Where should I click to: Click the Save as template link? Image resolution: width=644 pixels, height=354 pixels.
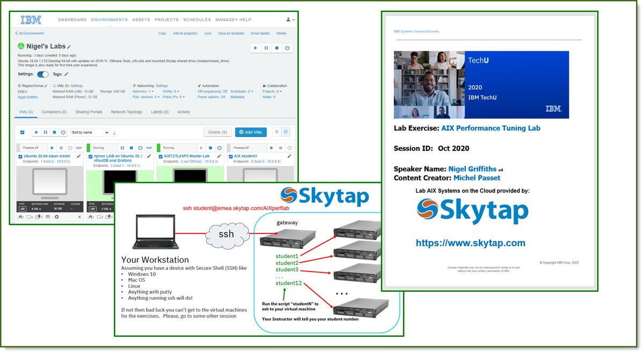(x=231, y=33)
